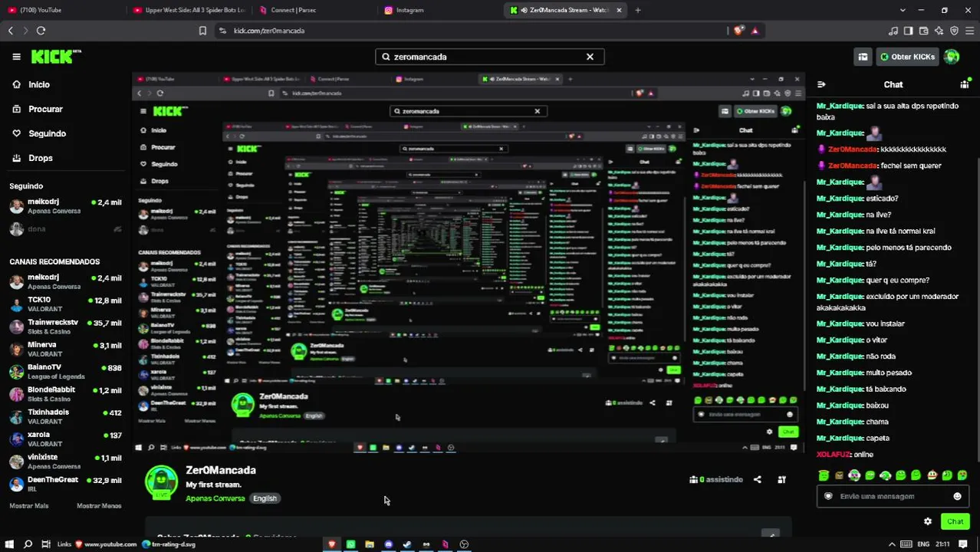Reload the page in browser toolbar
The image size is (980, 552).
pyautogui.click(x=41, y=31)
